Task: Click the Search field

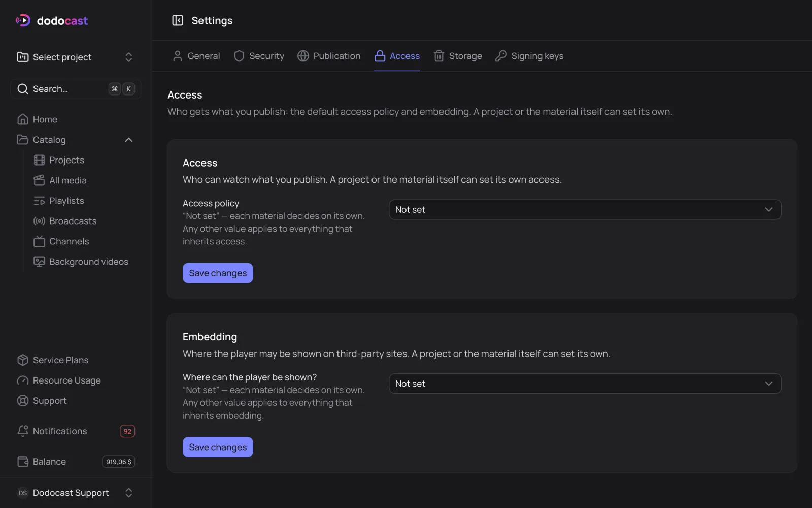Action: pos(76,89)
